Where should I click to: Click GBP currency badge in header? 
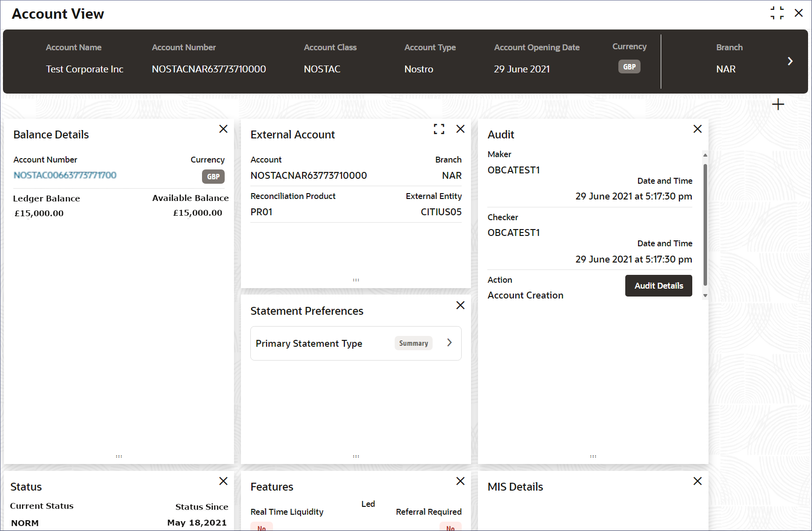click(x=629, y=66)
